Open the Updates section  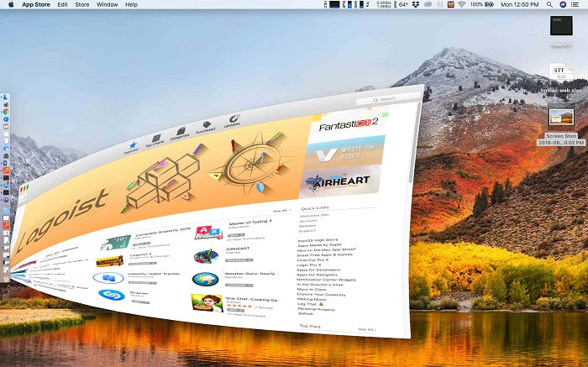click(x=233, y=121)
